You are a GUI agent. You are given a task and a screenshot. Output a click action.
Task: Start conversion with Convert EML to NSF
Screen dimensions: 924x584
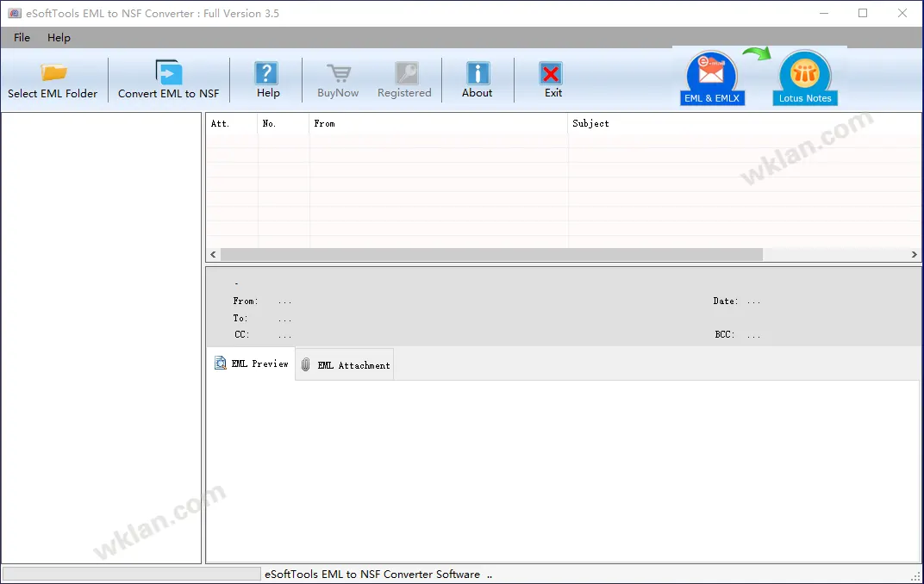tap(169, 81)
